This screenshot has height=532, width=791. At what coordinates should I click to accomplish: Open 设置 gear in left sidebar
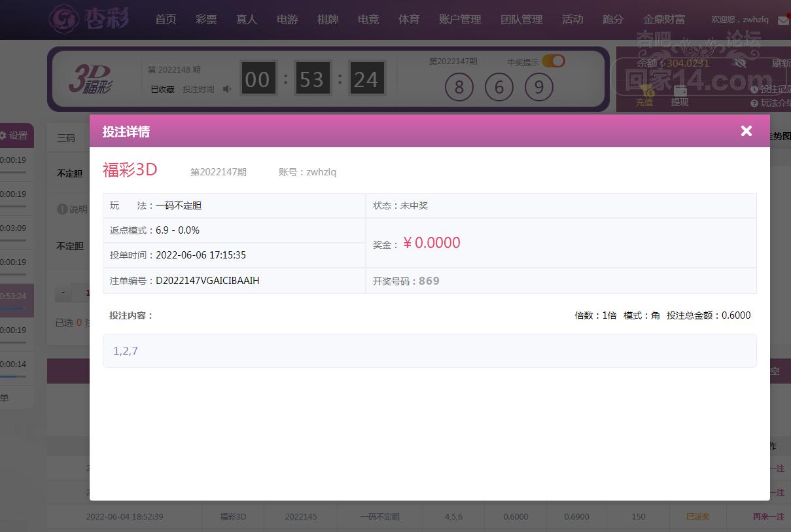(14, 135)
